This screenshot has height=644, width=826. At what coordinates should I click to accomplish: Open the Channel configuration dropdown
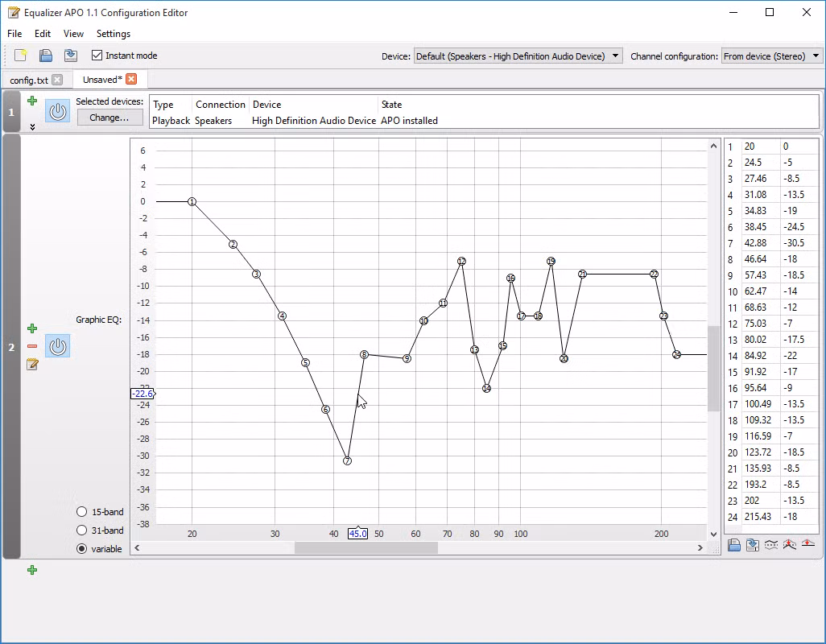(x=772, y=56)
